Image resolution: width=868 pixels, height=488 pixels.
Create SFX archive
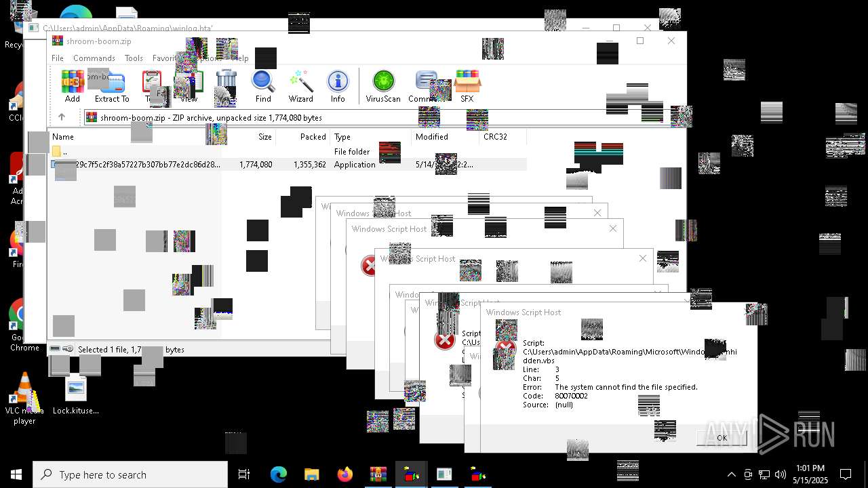[467, 86]
